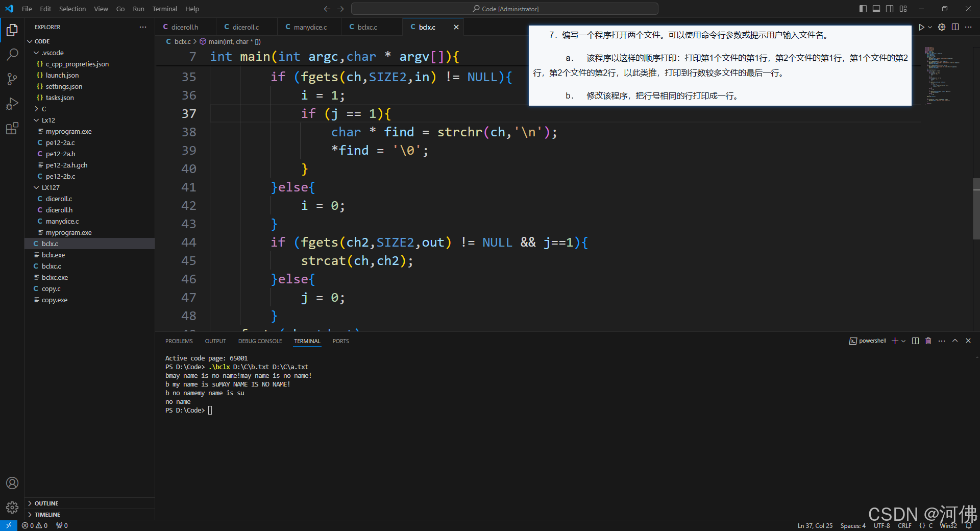Change encoding via UTF-8 status item
The image size is (980, 531).
coord(881,525)
